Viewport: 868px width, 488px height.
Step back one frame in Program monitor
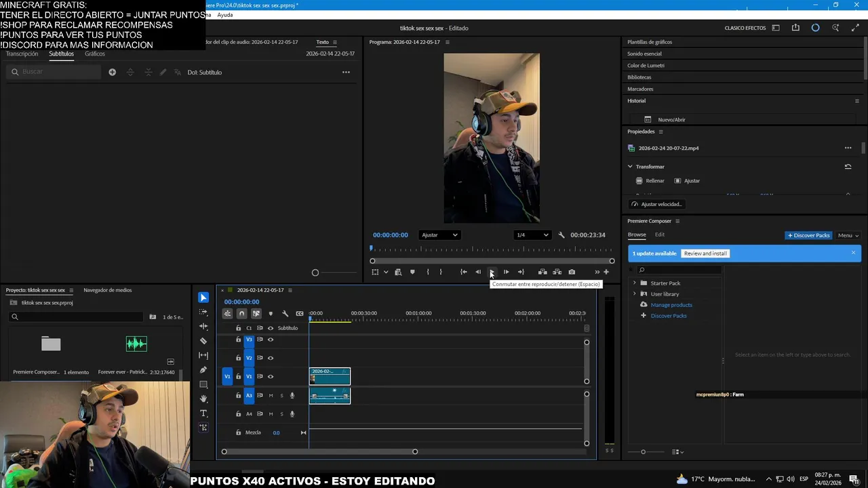point(478,272)
